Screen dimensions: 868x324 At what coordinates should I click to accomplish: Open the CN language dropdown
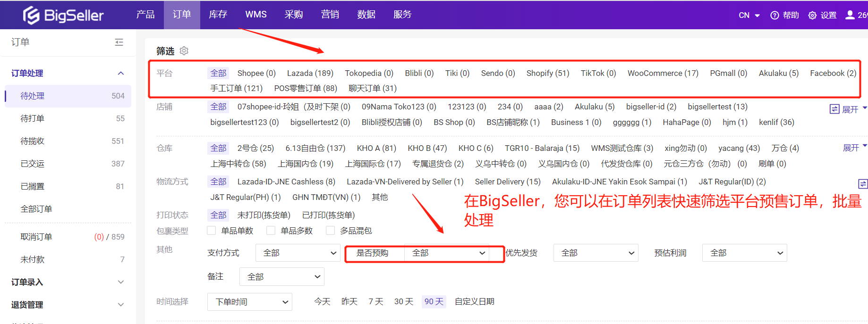(749, 16)
